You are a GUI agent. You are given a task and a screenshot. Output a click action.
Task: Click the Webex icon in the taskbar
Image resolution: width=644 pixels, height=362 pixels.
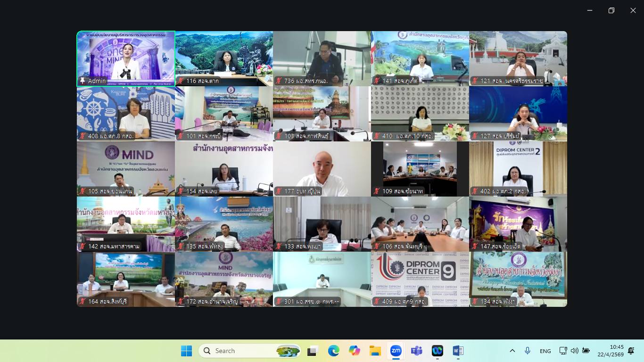click(x=437, y=351)
